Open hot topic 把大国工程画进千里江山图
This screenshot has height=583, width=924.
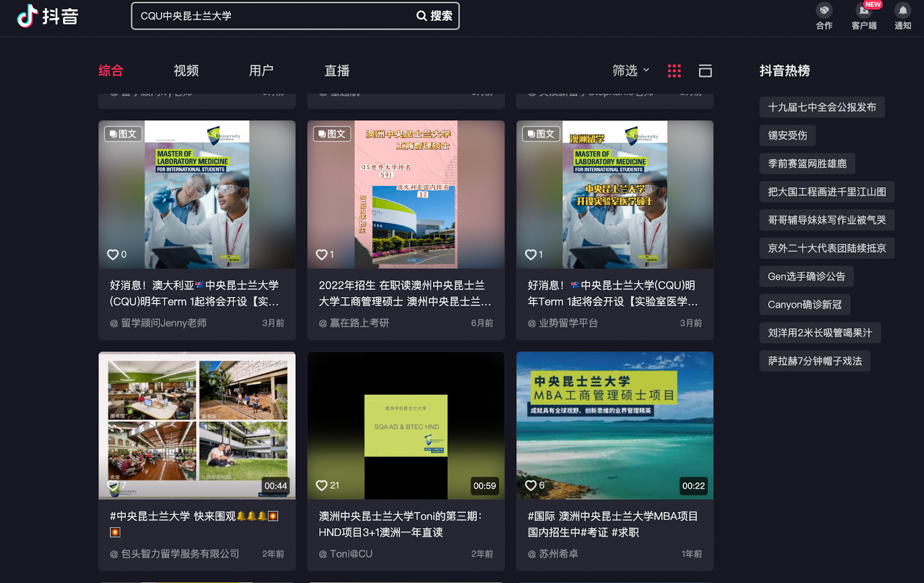click(827, 192)
